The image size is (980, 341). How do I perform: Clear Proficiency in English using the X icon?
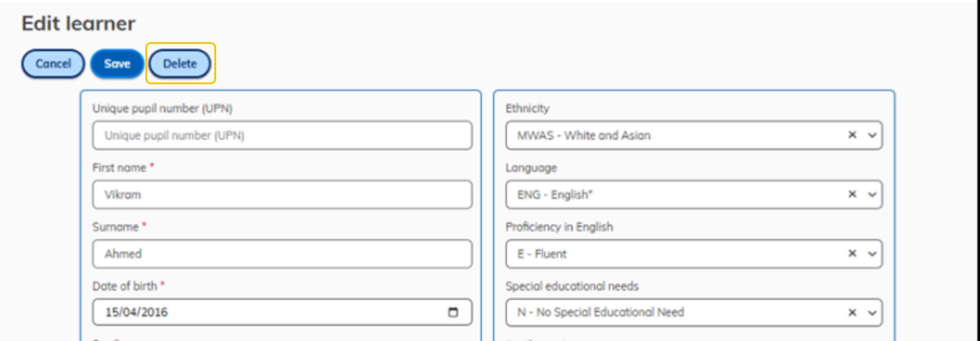852,254
